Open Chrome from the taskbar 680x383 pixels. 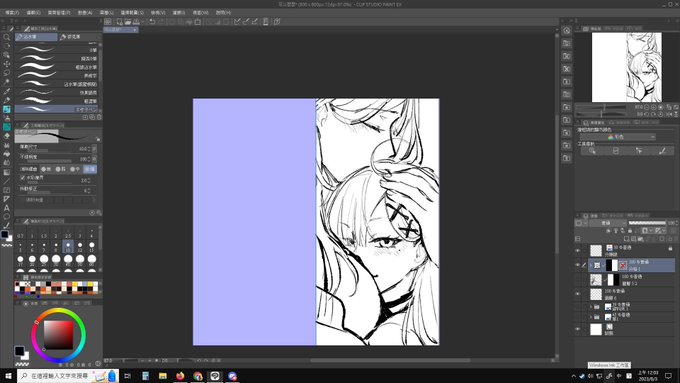(x=198, y=376)
